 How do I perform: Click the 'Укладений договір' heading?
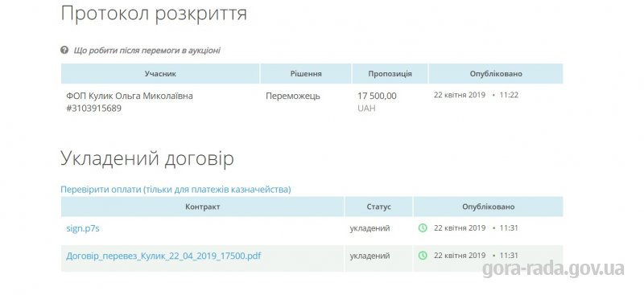coord(147,158)
